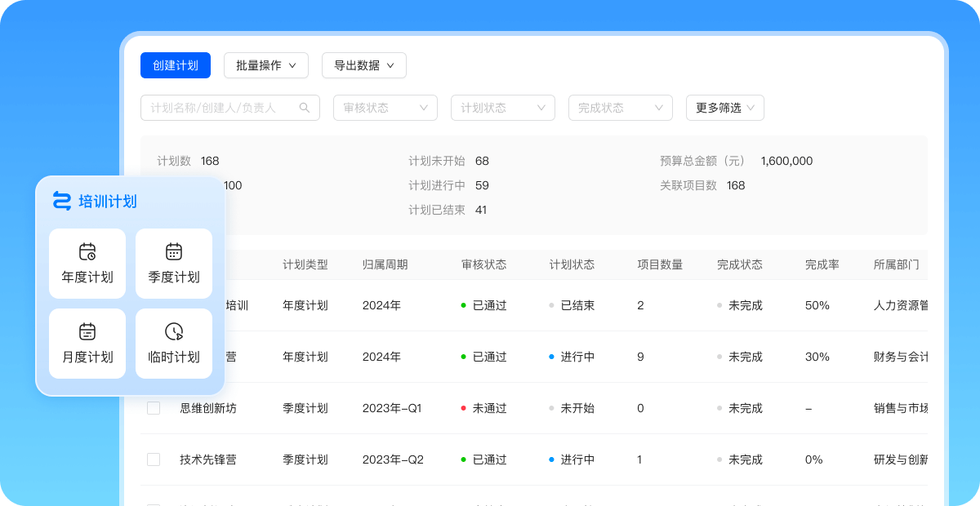This screenshot has height=506, width=980.
Task: Open the 技术先锋营 plan entry
Action: pos(208,459)
